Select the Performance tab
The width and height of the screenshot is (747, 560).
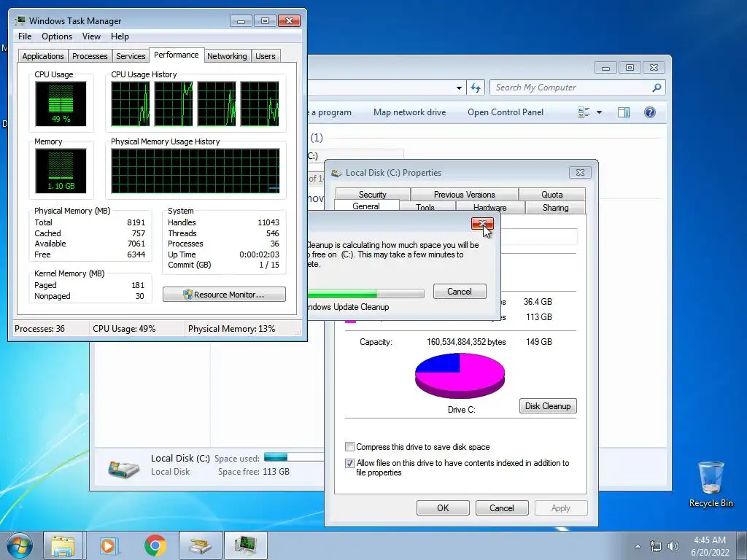pyautogui.click(x=177, y=55)
